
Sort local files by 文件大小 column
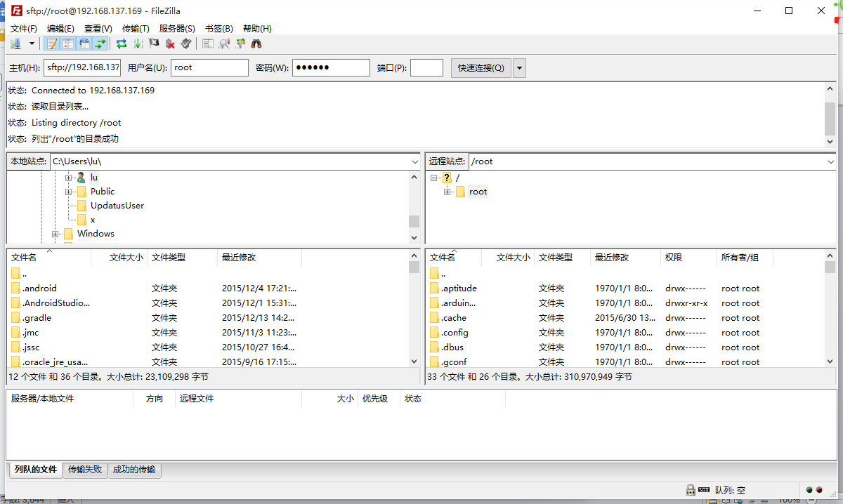coord(119,258)
